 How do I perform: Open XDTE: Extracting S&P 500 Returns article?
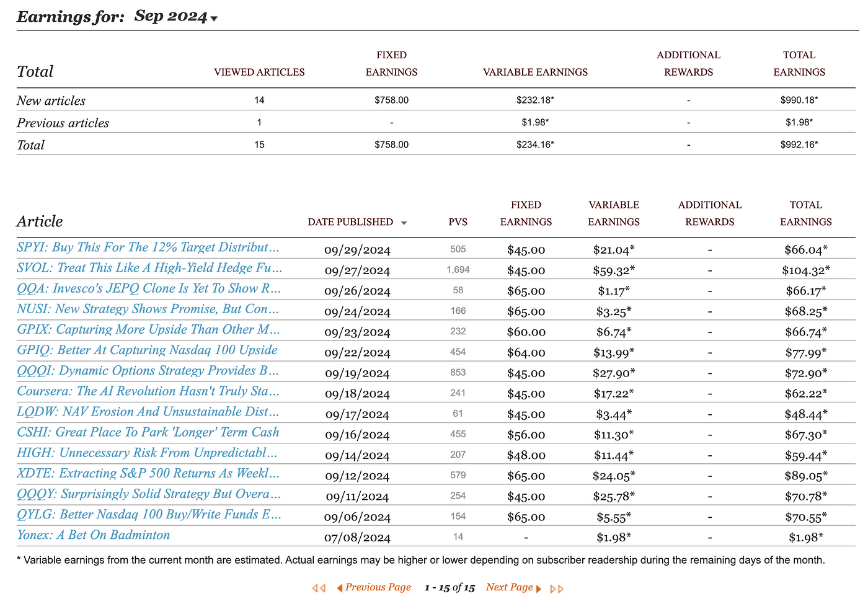(x=148, y=473)
